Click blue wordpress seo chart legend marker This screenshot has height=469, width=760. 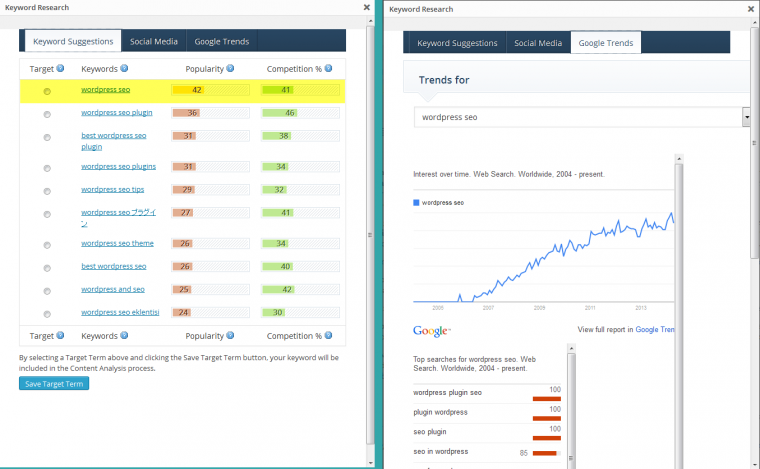[x=416, y=203]
